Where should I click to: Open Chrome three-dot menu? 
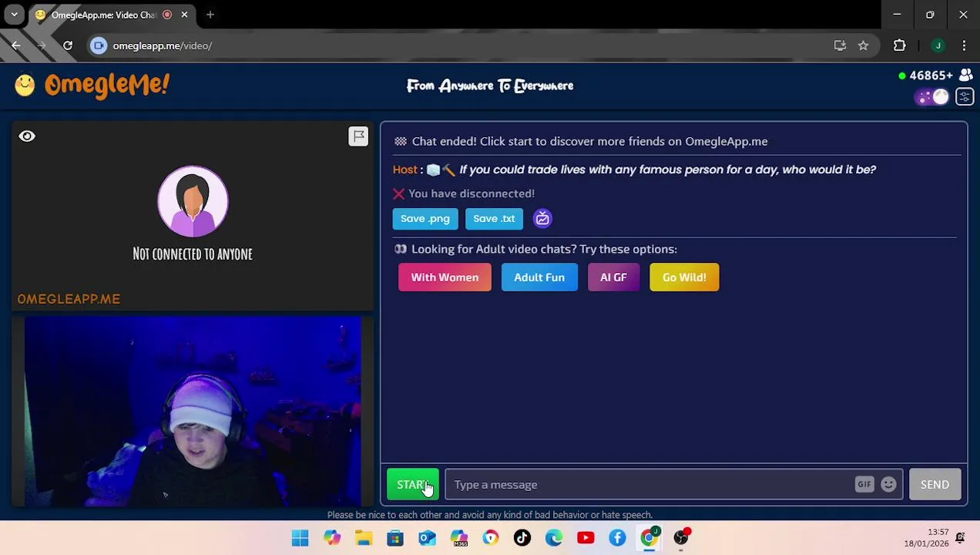964,45
